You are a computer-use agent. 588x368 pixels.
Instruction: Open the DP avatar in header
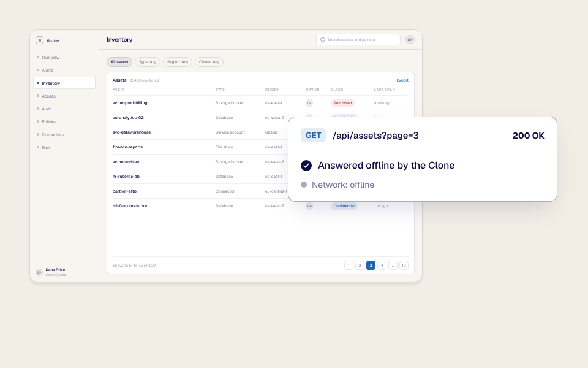410,39
